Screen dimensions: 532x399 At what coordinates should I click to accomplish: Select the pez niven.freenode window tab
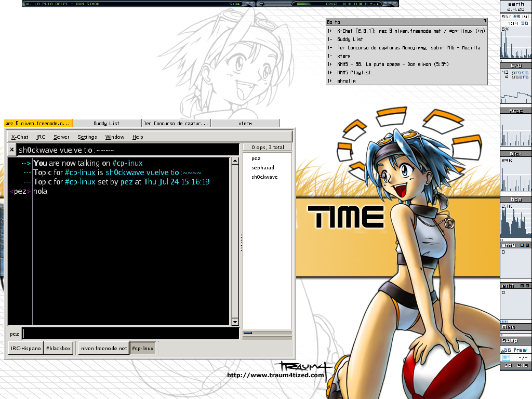click(x=38, y=123)
